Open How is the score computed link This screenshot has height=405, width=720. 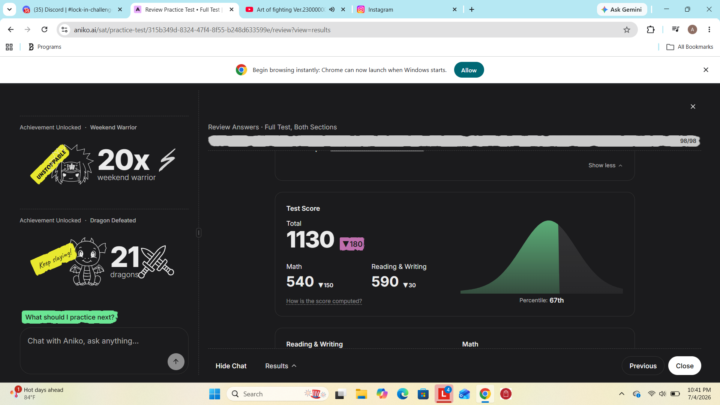pyautogui.click(x=324, y=301)
